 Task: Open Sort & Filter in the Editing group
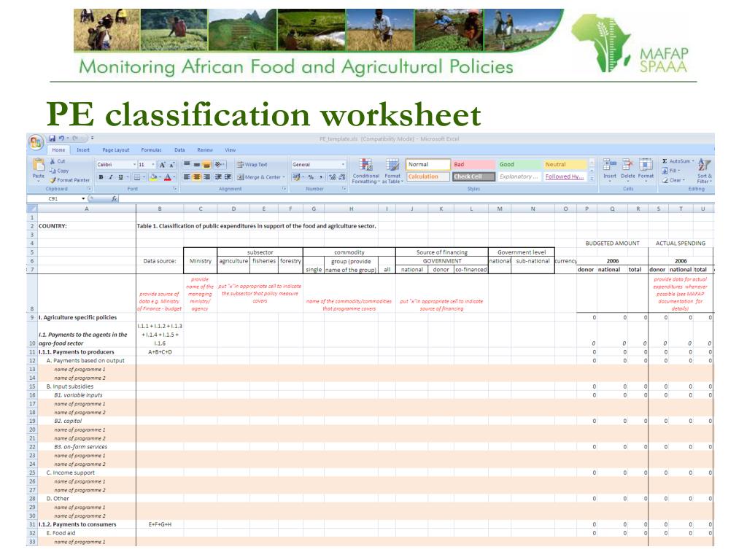click(x=704, y=171)
